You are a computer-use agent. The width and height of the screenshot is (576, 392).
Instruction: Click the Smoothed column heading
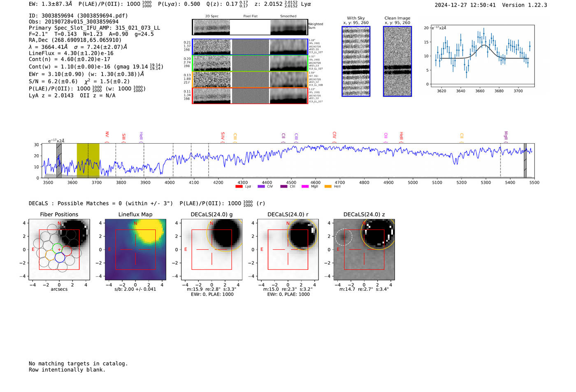point(288,16)
